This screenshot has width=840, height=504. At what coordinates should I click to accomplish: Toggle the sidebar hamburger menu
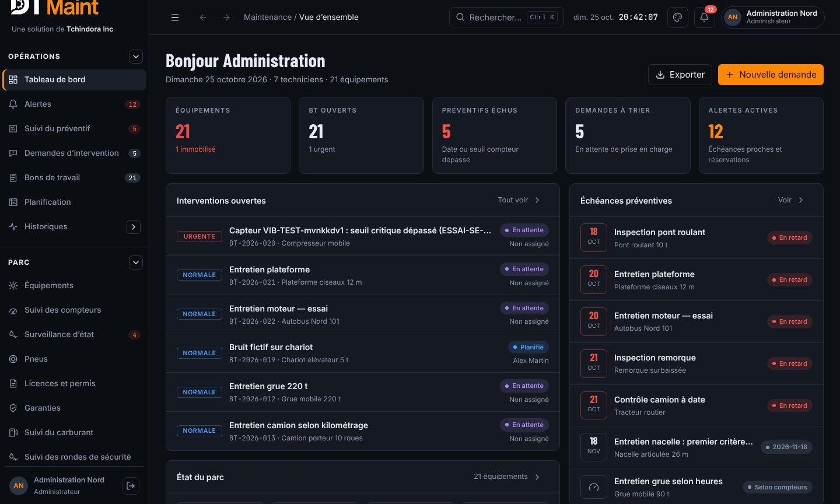coord(175,17)
